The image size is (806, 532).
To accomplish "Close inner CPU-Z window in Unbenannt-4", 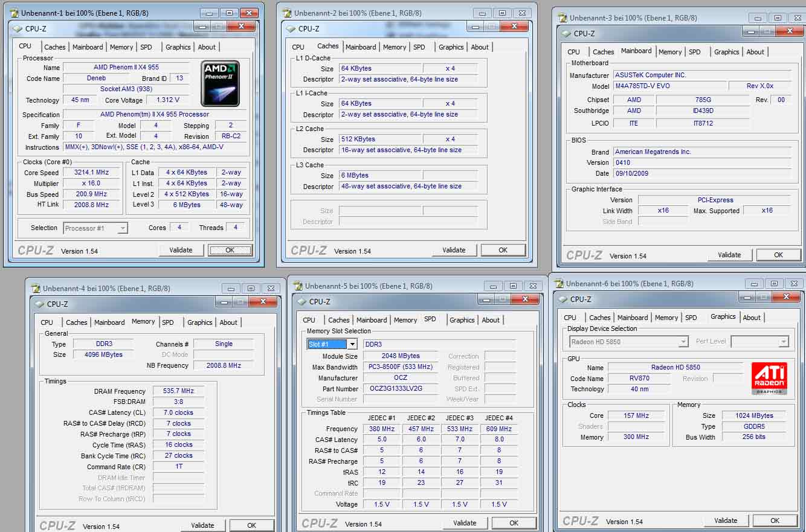I will click(x=263, y=301).
